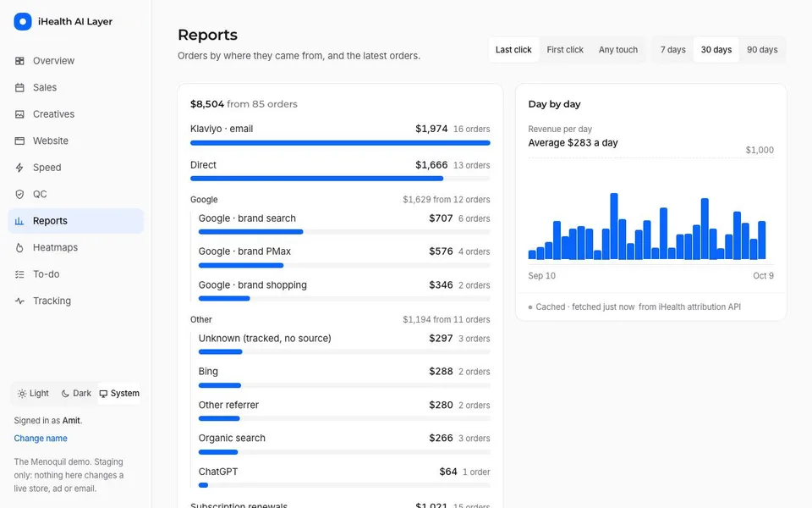812x508 pixels.
Task: Click the monitor icon beside System
Action: tap(103, 394)
